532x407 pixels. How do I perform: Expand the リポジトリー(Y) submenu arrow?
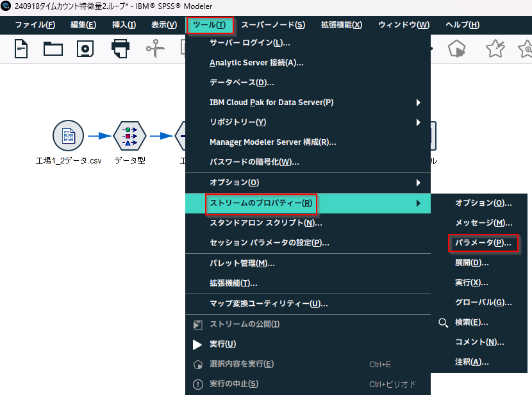(419, 122)
